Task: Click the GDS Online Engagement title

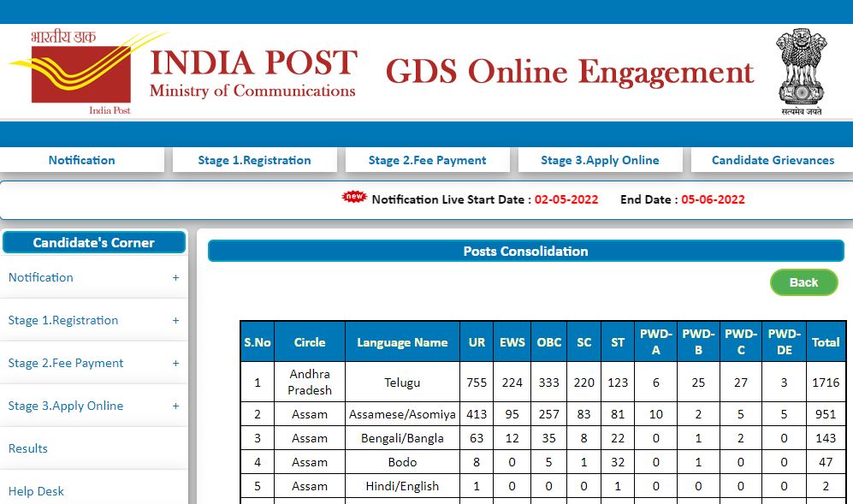Action: (570, 72)
